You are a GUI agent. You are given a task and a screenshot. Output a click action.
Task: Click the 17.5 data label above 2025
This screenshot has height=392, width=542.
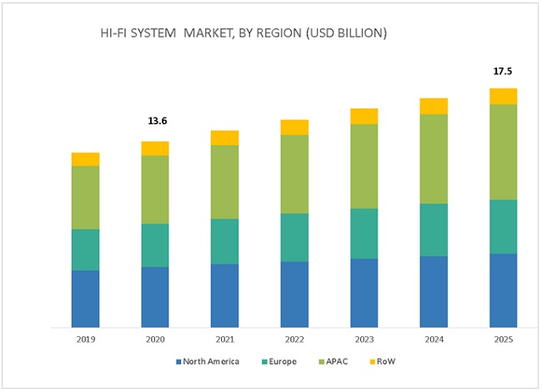point(503,72)
